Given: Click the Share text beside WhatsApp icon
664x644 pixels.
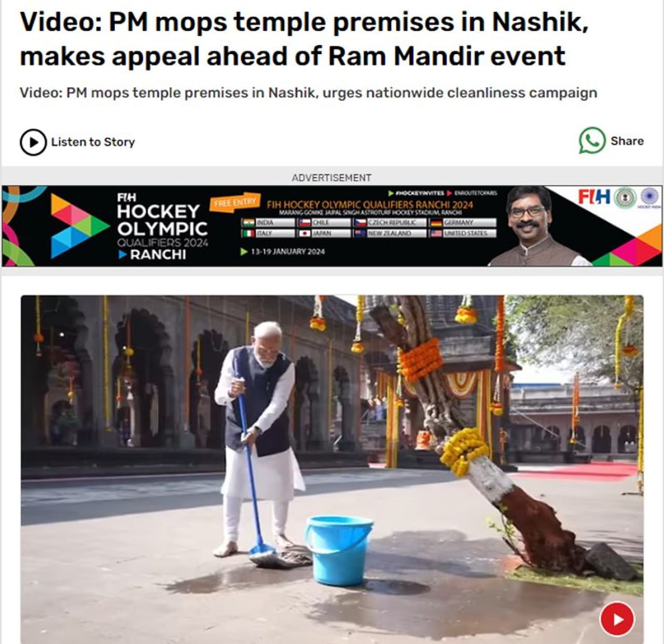Looking at the screenshot, I should point(627,141).
